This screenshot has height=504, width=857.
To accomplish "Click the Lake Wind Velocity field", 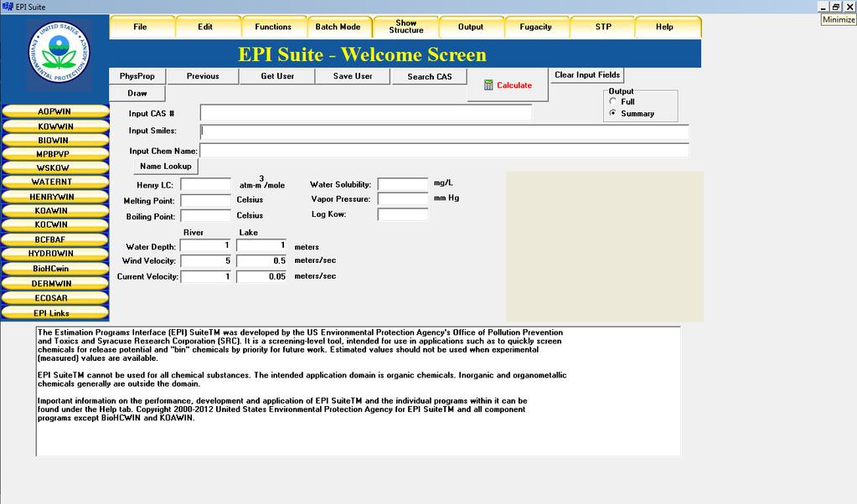I will pos(262,261).
